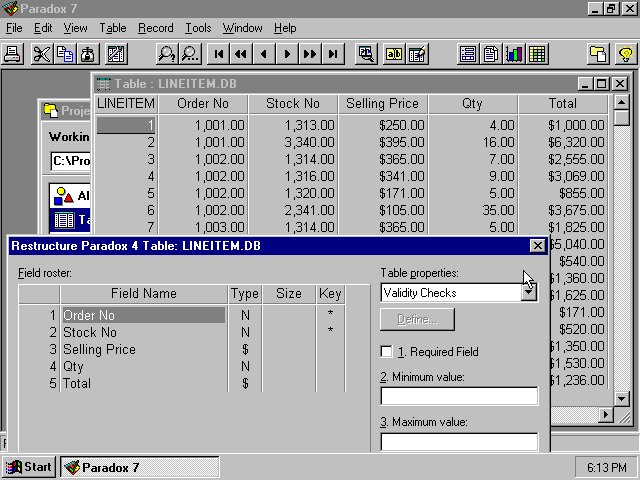Go to the last record button
640x480 pixels.
tap(333, 54)
